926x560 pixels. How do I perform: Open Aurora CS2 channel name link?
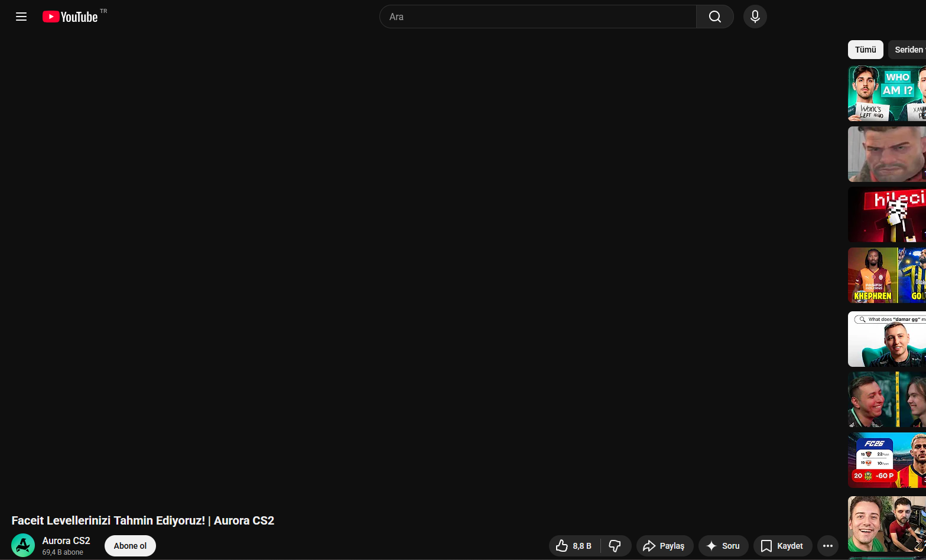66,541
